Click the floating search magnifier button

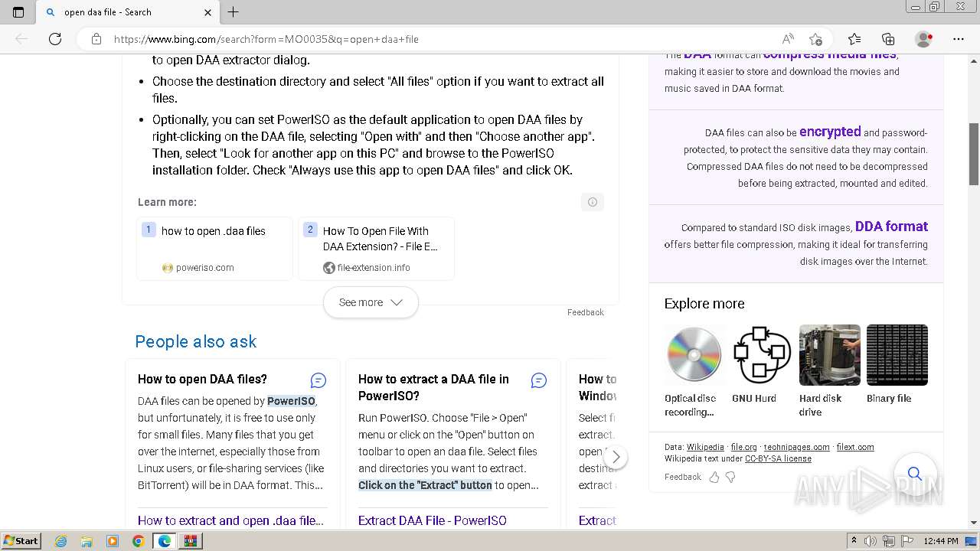(x=915, y=474)
